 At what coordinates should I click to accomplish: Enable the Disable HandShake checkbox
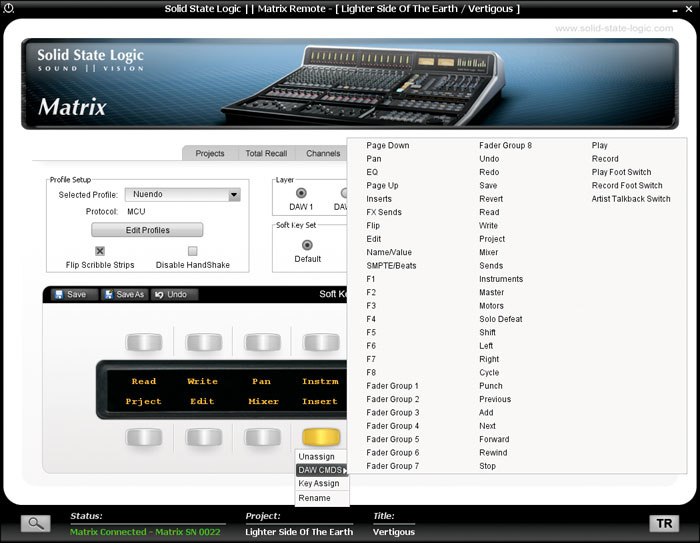click(193, 251)
